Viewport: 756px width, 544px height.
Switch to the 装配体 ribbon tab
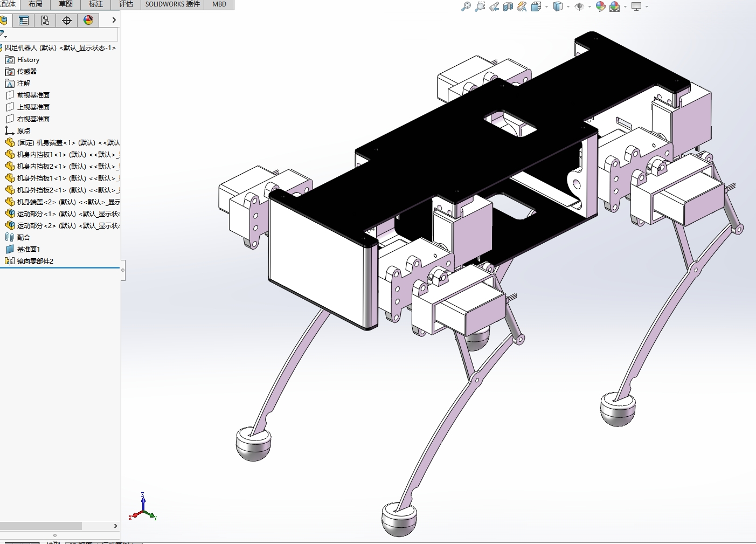[x=9, y=4]
